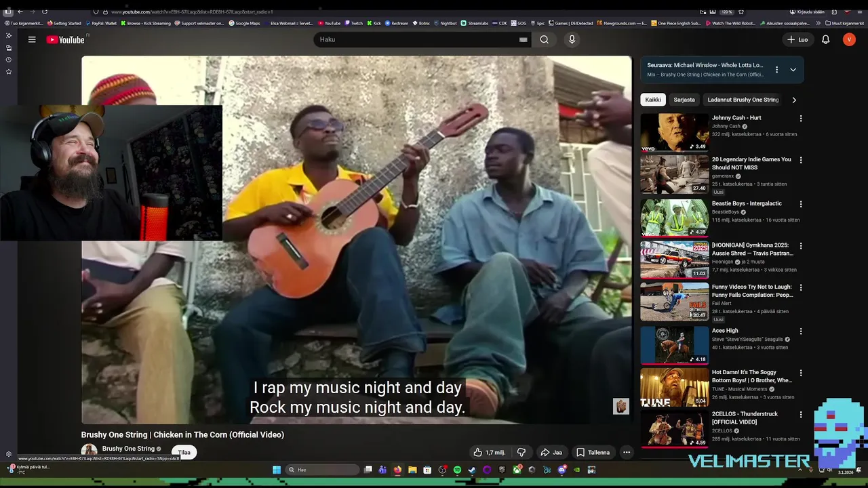Expand the Mix playlist panel chevron
868x488 pixels.
point(793,70)
